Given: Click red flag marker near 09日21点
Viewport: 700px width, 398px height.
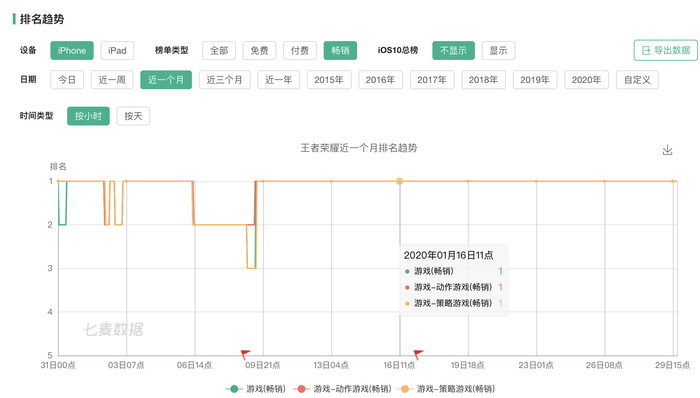Looking at the screenshot, I should (x=245, y=354).
